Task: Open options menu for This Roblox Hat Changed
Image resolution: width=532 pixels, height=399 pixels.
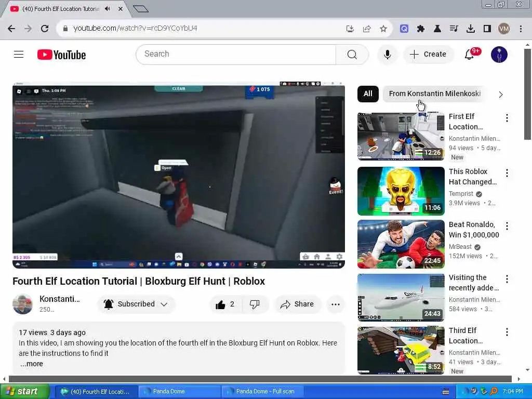Action: 507,173
